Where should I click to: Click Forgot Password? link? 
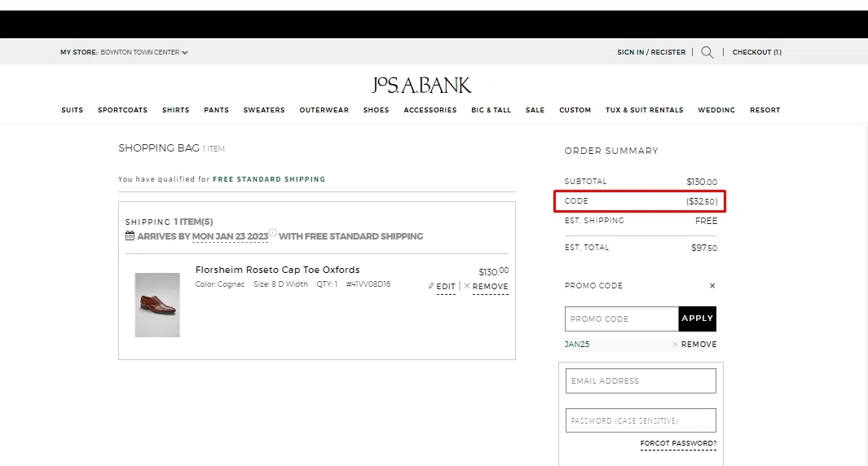tap(678, 444)
